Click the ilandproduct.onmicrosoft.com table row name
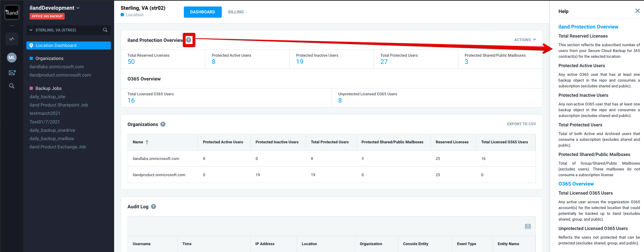Viewport: 644px width, 252px height. click(159, 175)
